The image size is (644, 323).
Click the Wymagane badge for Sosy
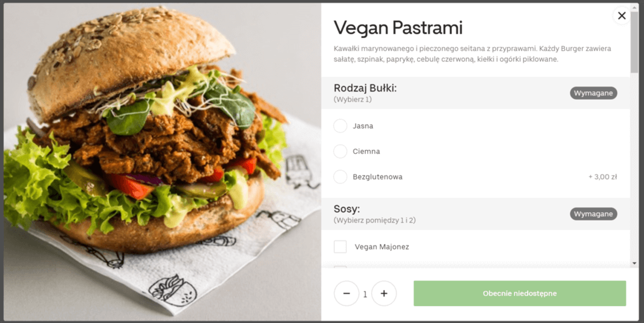[x=593, y=214]
